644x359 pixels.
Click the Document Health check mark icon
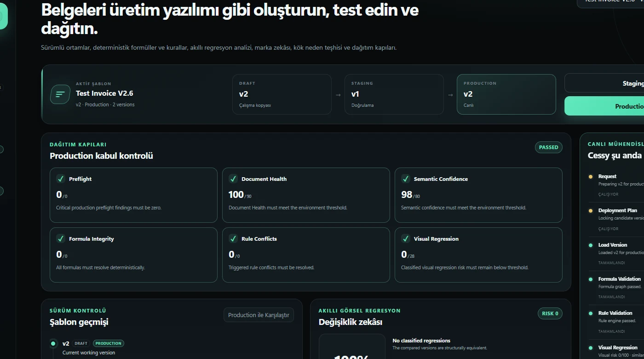[233, 179]
